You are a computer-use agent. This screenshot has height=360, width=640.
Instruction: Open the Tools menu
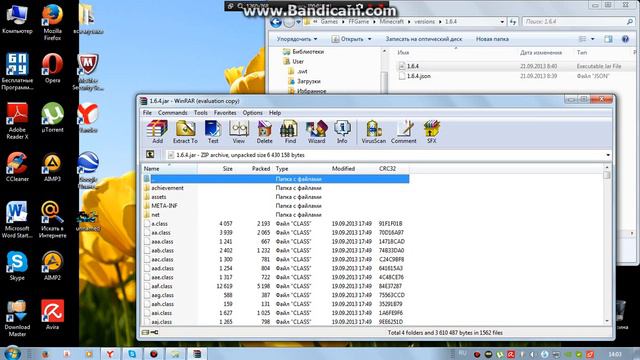pos(200,113)
